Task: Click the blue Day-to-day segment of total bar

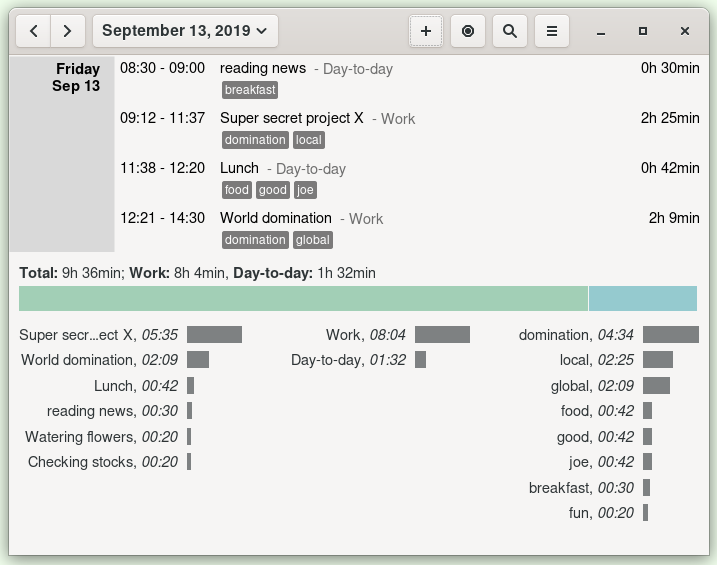Action: click(x=643, y=298)
